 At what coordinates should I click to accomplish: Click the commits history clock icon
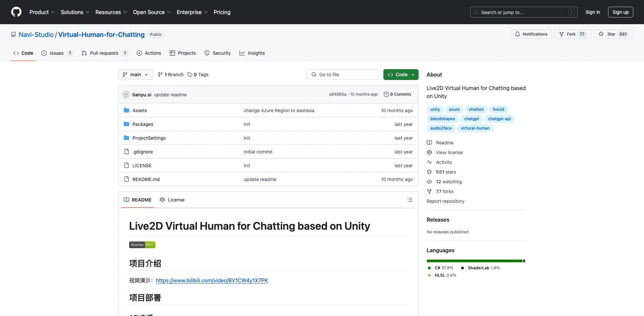(x=386, y=94)
